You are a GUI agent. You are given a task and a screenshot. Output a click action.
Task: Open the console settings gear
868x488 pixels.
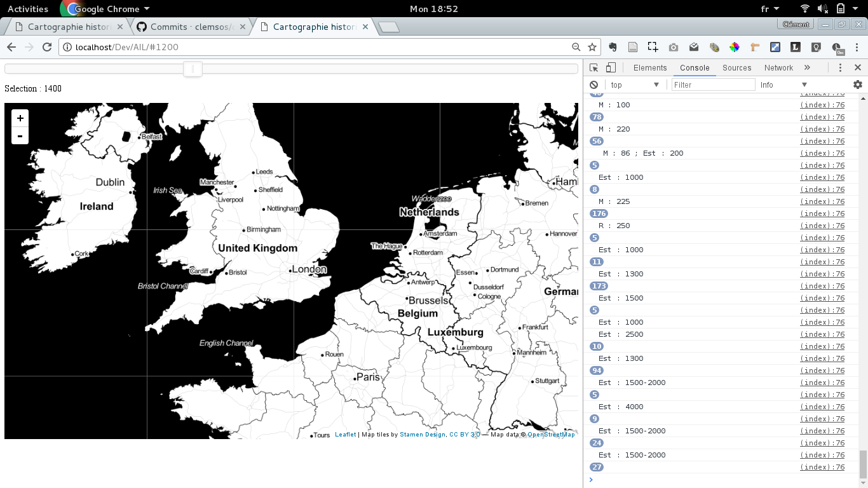(857, 85)
